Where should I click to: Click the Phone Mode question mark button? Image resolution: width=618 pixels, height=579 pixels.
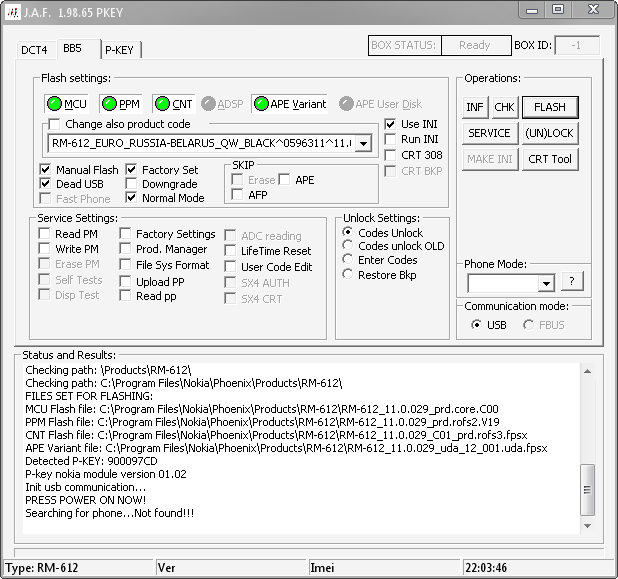pyautogui.click(x=572, y=281)
